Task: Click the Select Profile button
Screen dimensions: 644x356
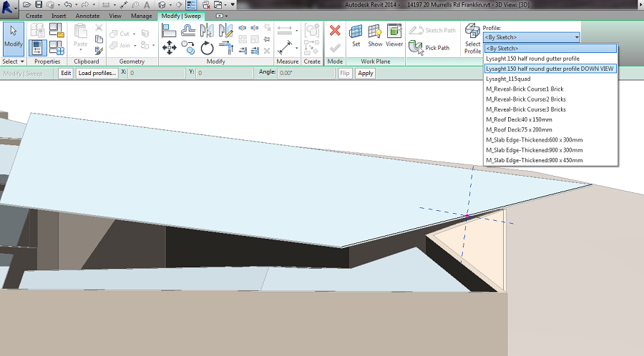Action: pos(472,39)
